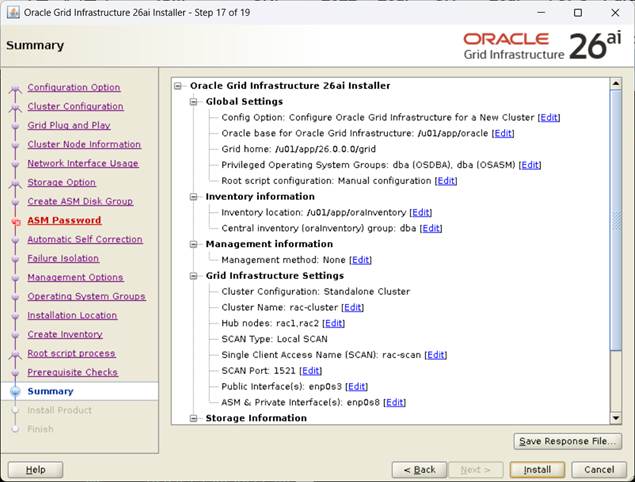
Task: Edit the Cluster Name rac-cluster
Action: click(x=353, y=307)
